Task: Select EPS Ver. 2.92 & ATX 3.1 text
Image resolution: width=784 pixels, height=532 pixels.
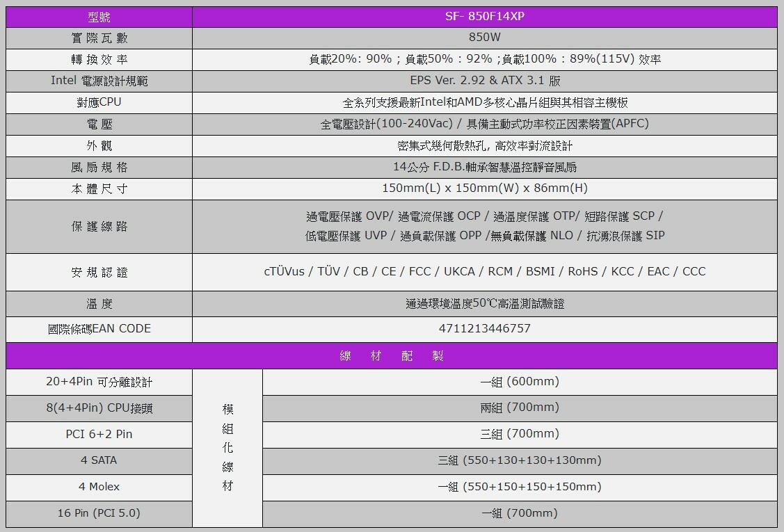Action: point(484,81)
